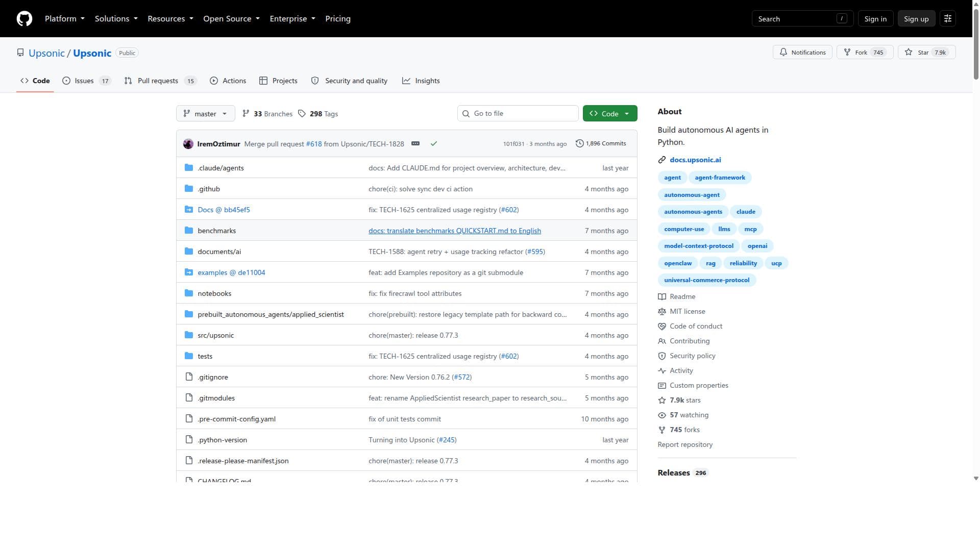
Task: Open the GitHub homepage logo
Action: (24, 19)
